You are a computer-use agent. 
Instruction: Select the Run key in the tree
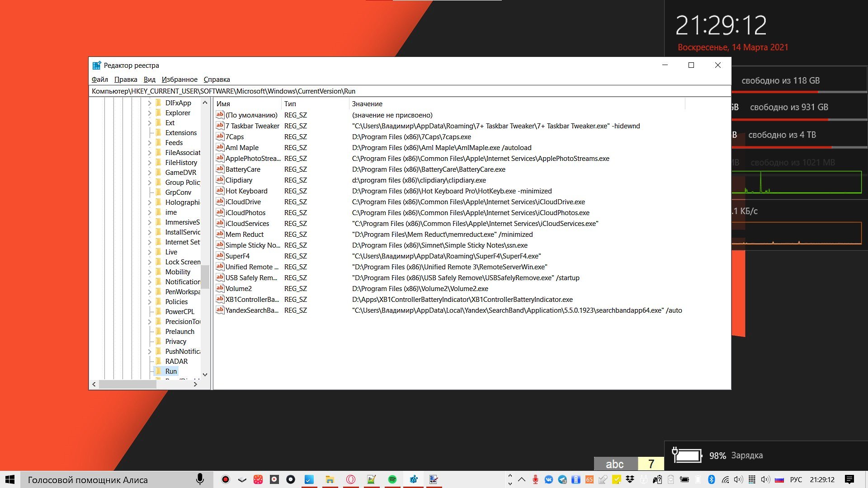[171, 371]
